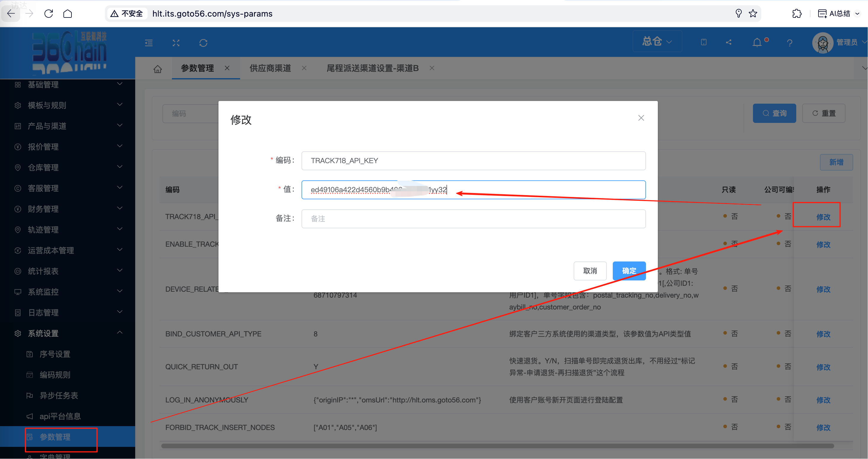Expand the 统计报表 menu
The height and width of the screenshot is (459, 868).
(x=67, y=271)
